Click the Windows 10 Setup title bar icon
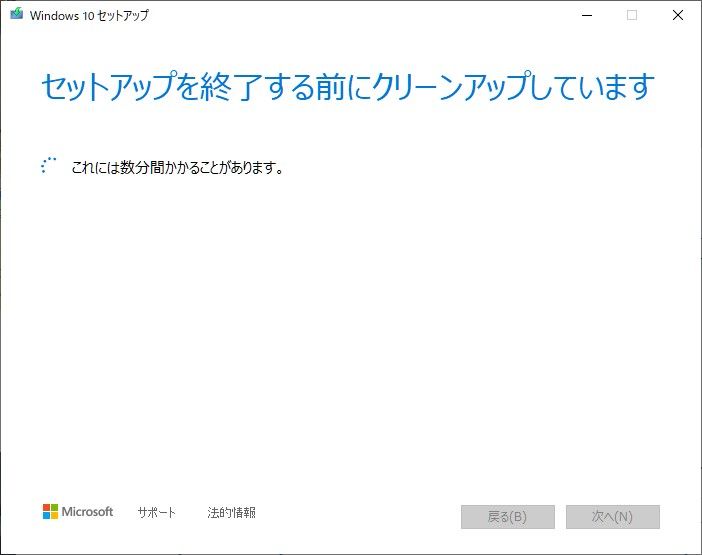This screenshot has width=702, height=555. [17, 14]
